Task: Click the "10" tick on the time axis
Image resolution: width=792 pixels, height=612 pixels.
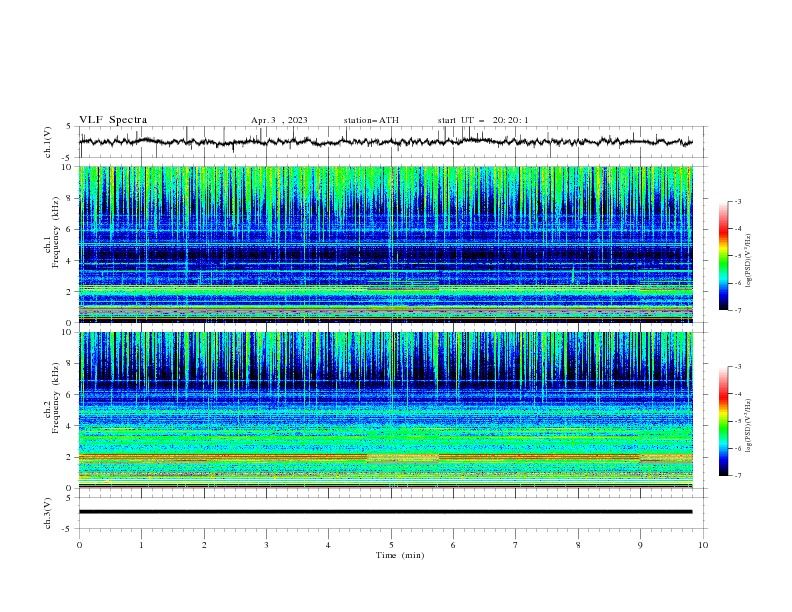Action: pos(703,545)
